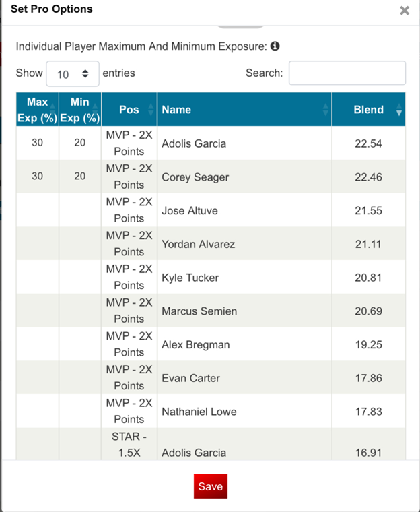
Task: Click the Search input field
Action: click(347, 73)
